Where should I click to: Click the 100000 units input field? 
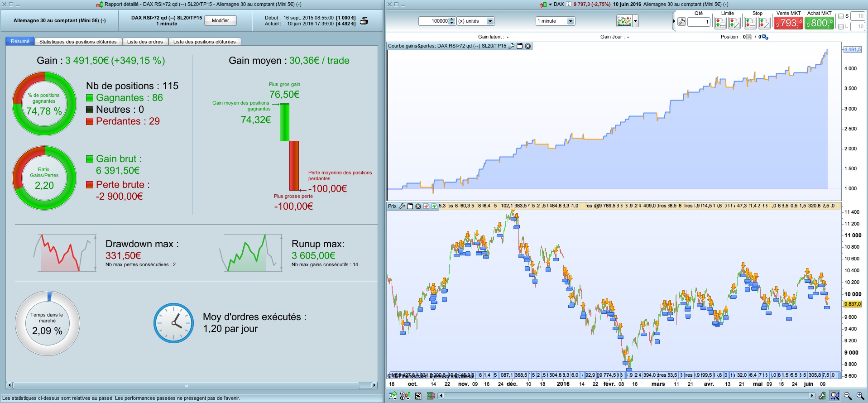434,21
